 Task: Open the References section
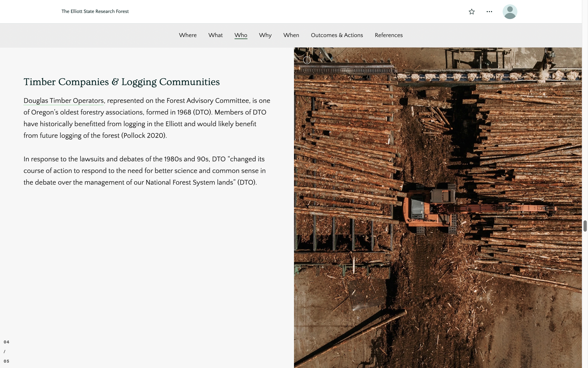pyautogui.click(x=389, y=35)
